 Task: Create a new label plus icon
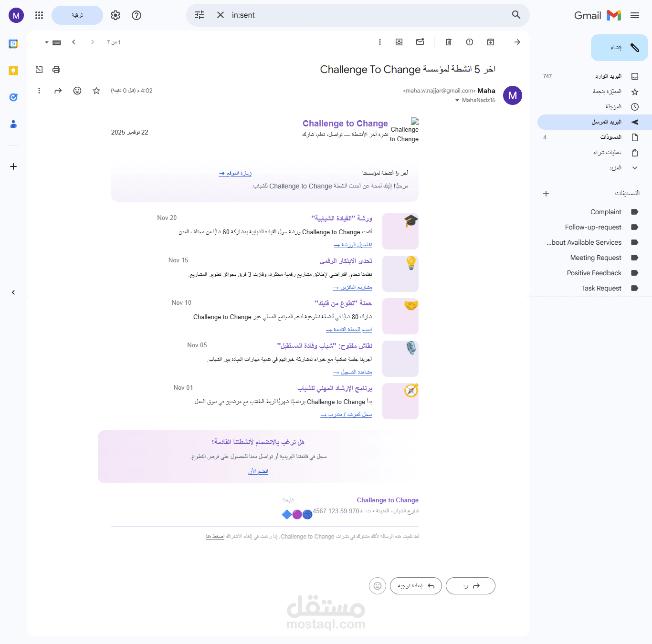coord(546,194)
